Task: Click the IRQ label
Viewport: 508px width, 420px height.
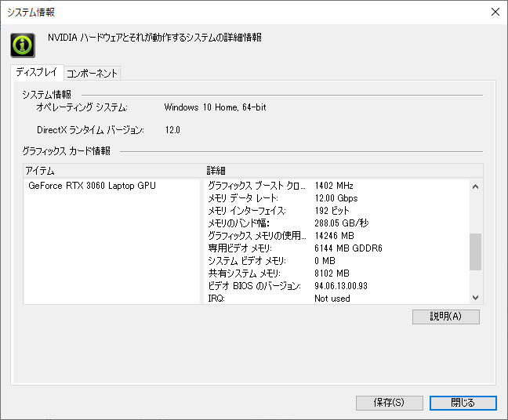Action: (216, 299)
